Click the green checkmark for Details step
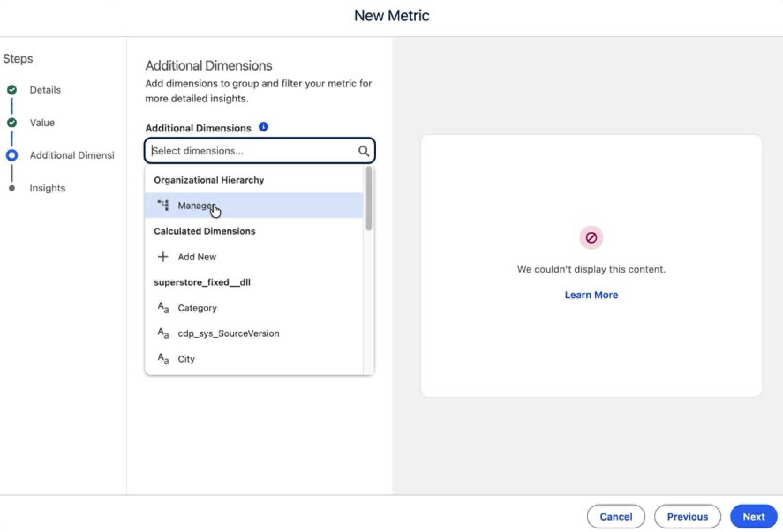The image size is (783, 532). (12, 90)
